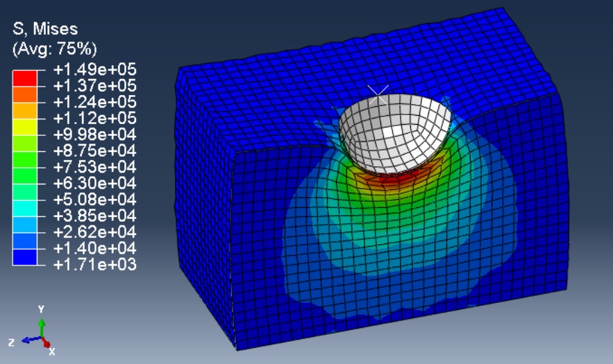
Task: Click the +1.37e+05 legend value
Action: point(94,85)
